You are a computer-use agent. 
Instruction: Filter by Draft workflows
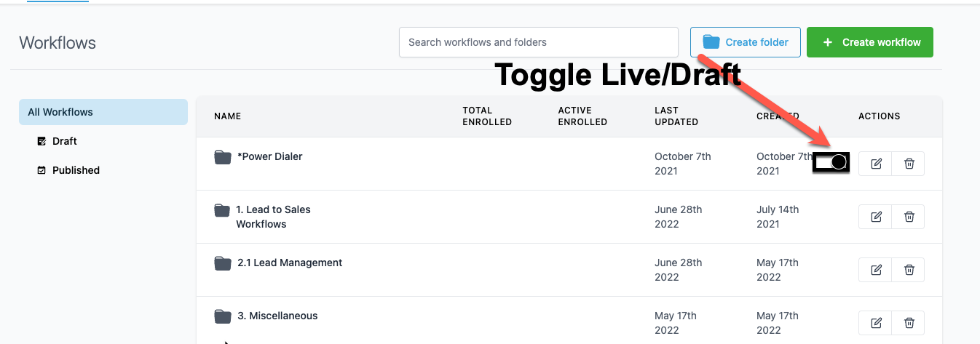click(64, 141)
